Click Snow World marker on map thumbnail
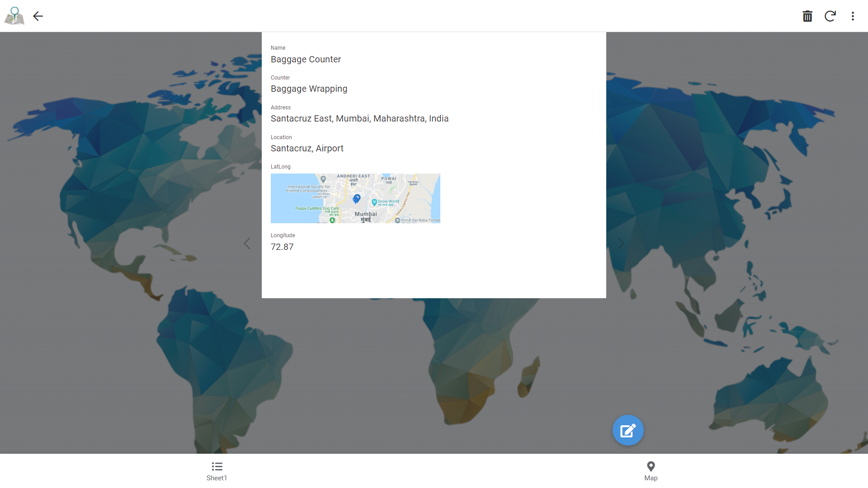The width and height of the screenshot is (868, 488). [x=375, y=202]
